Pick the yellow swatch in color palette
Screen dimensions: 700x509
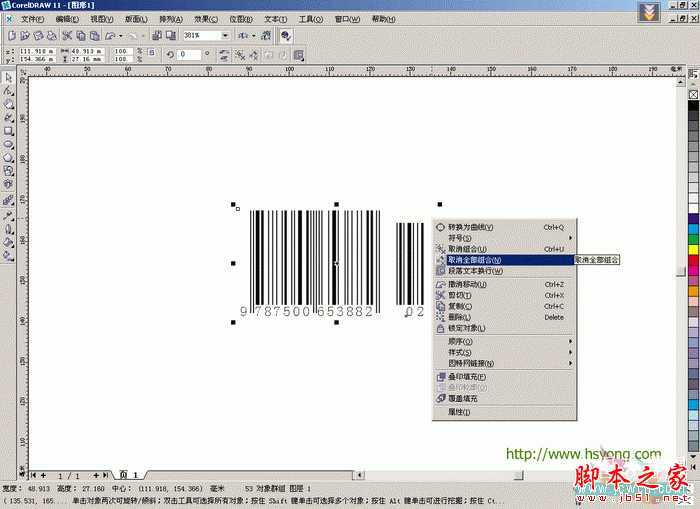coord(693,250)
